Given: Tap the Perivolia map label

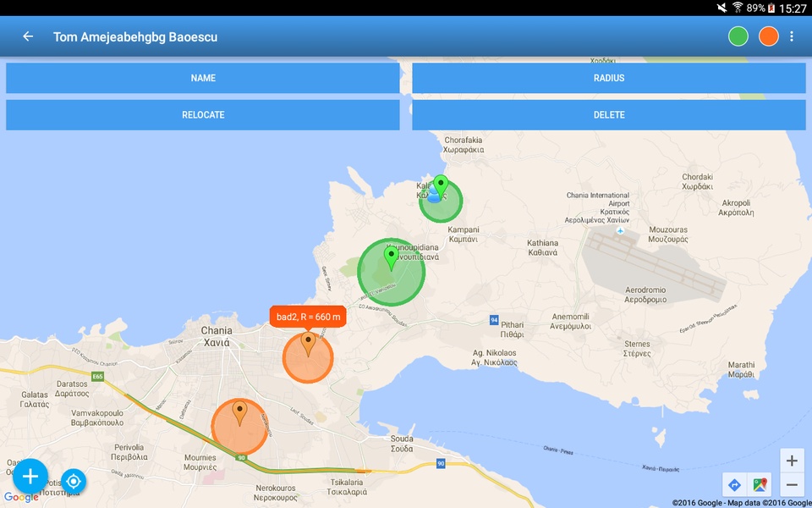Looking at the screenshot, I should [129, 451].
